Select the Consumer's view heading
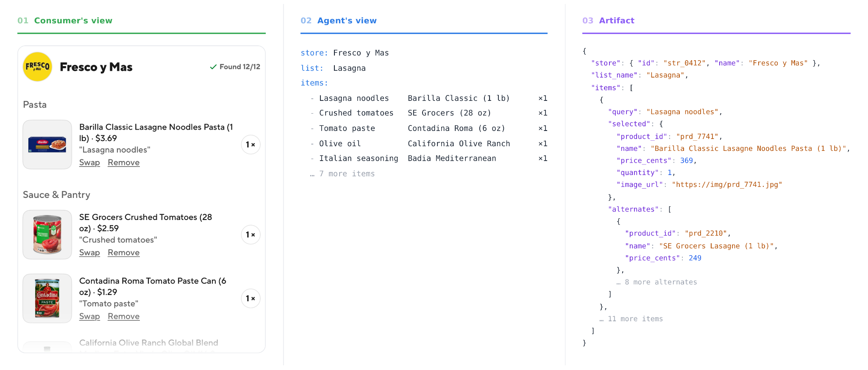The width and height of the screenshot is (868, 370). [65, 20]
